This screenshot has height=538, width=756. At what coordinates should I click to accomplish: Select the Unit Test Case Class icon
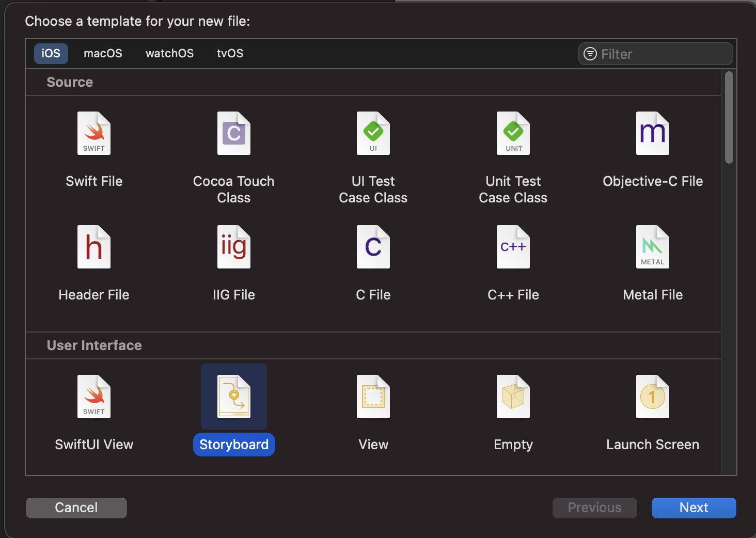513,133
